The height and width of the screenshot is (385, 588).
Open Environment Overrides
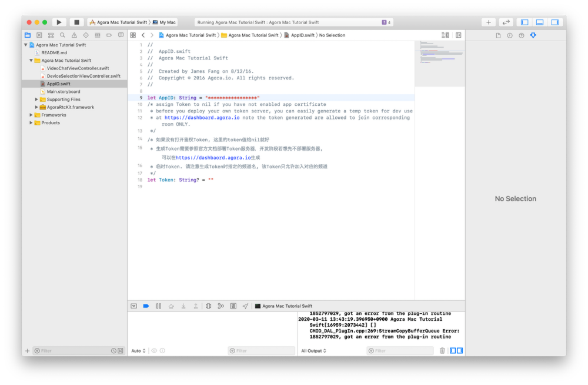pyautogui.click(x=233, y=306)
